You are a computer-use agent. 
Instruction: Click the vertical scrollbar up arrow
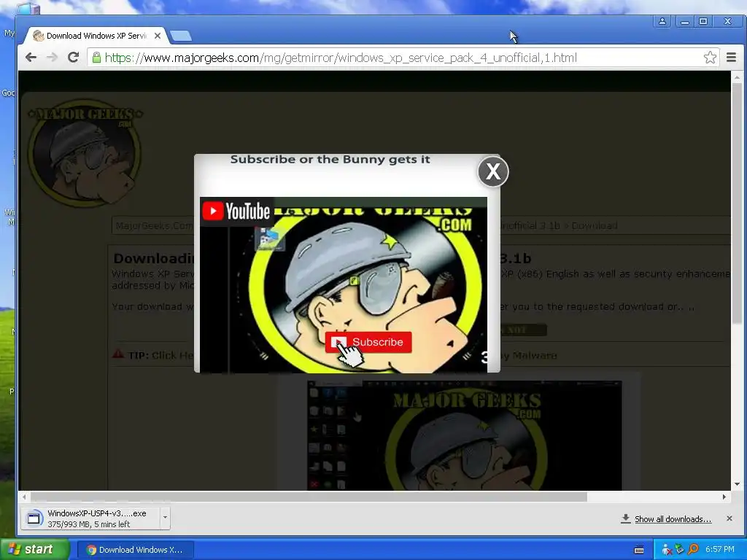[737, 77]
